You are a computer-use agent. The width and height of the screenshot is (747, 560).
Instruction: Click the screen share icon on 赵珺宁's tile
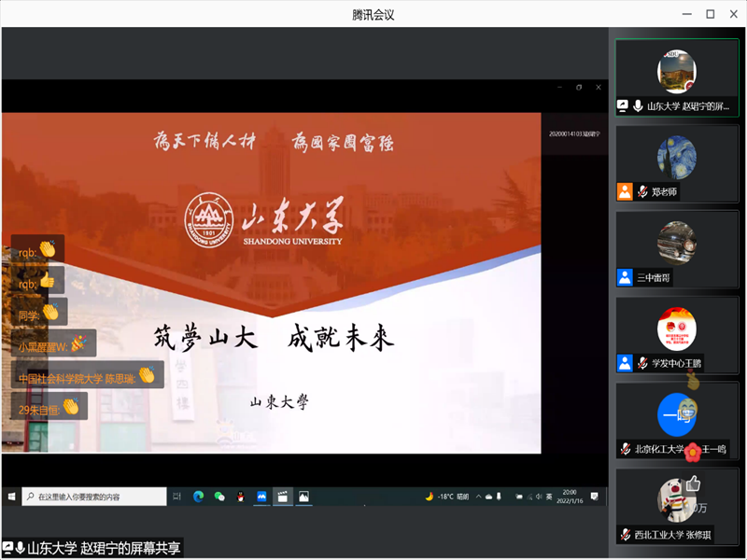(624, 105)
